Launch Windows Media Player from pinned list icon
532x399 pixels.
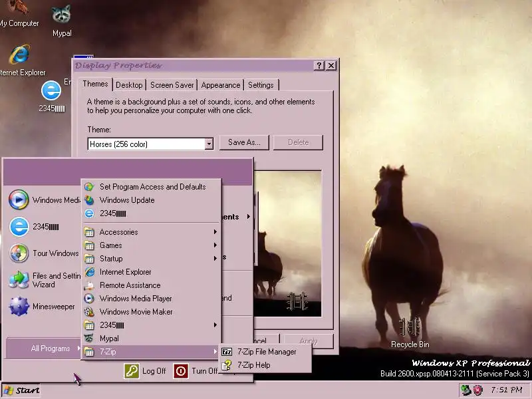(x=19, y=199)
